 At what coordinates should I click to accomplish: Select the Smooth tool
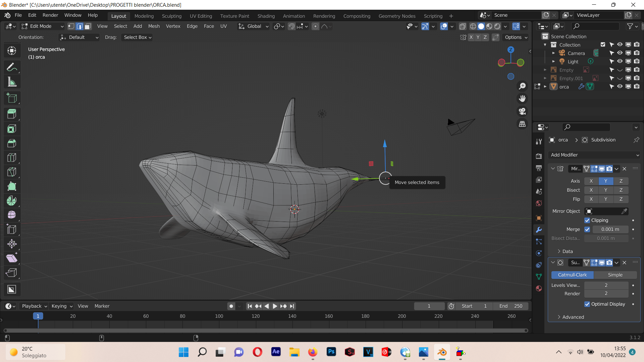click(12, 215)
